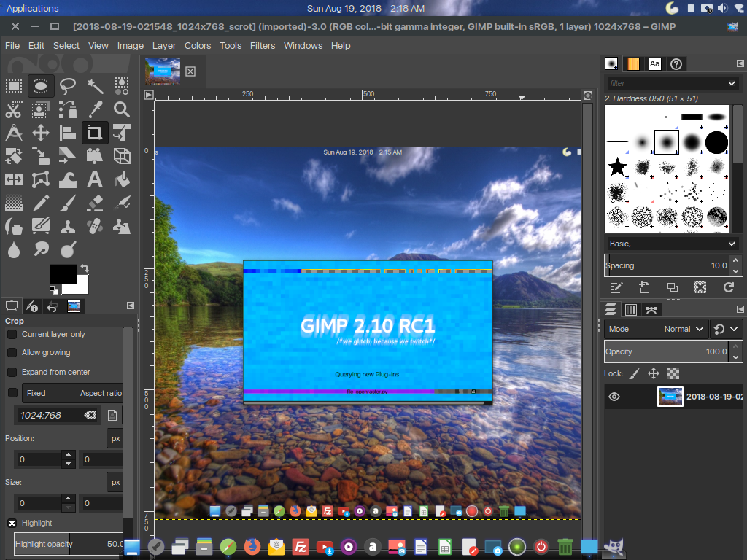This screenshot has width=747, height=560.
Task: Select the Alignment tool
Action: pos(68,133)
